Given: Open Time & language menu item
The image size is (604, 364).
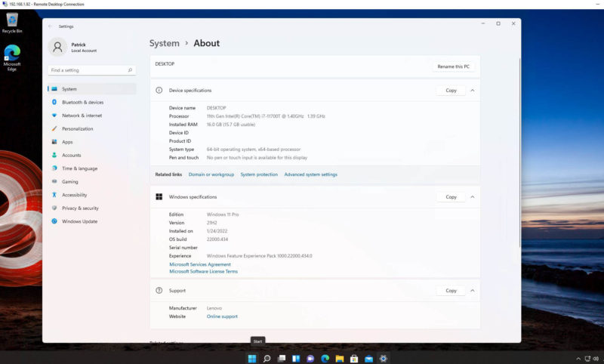Looking at the screenshot, I should [x=79, y=168].
